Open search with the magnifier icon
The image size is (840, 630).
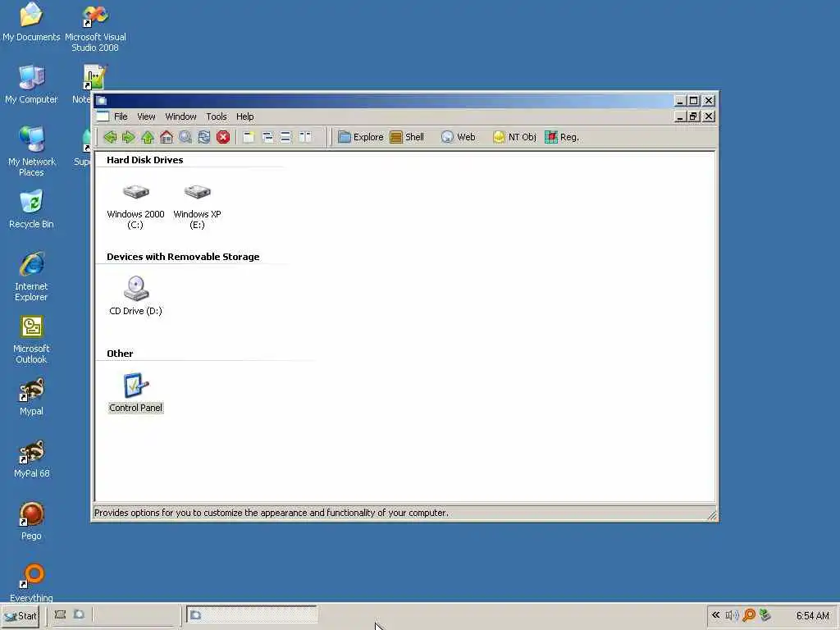[185, 137]
